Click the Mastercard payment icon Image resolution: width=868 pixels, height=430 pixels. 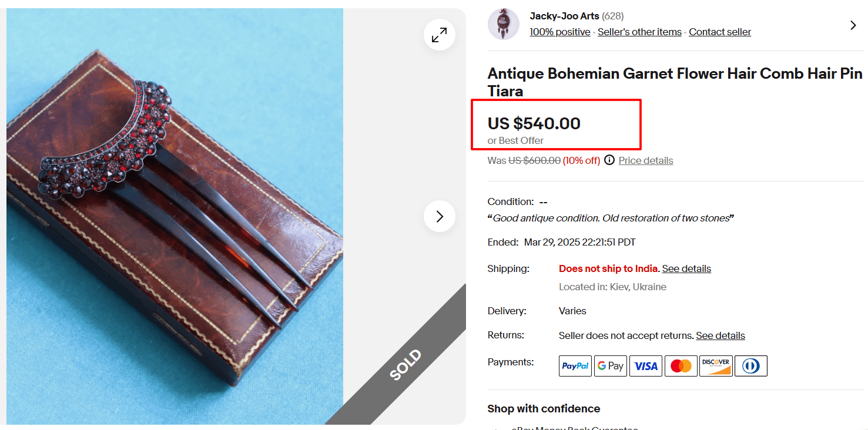point(681,365)
